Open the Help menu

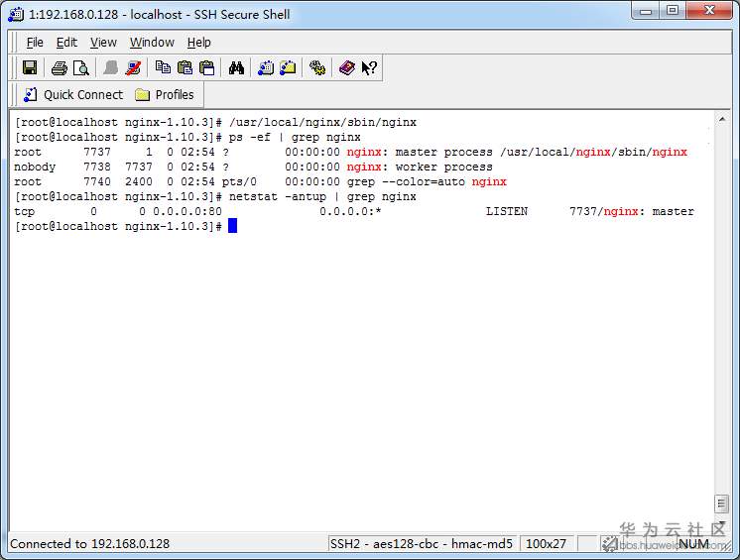pos(198,43)
